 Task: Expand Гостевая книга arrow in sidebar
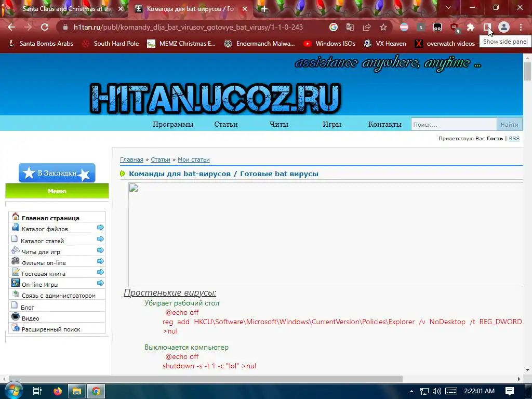pos(100,272)
